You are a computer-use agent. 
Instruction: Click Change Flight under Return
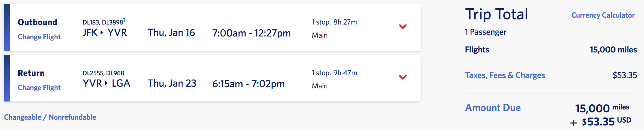[39, 88]
